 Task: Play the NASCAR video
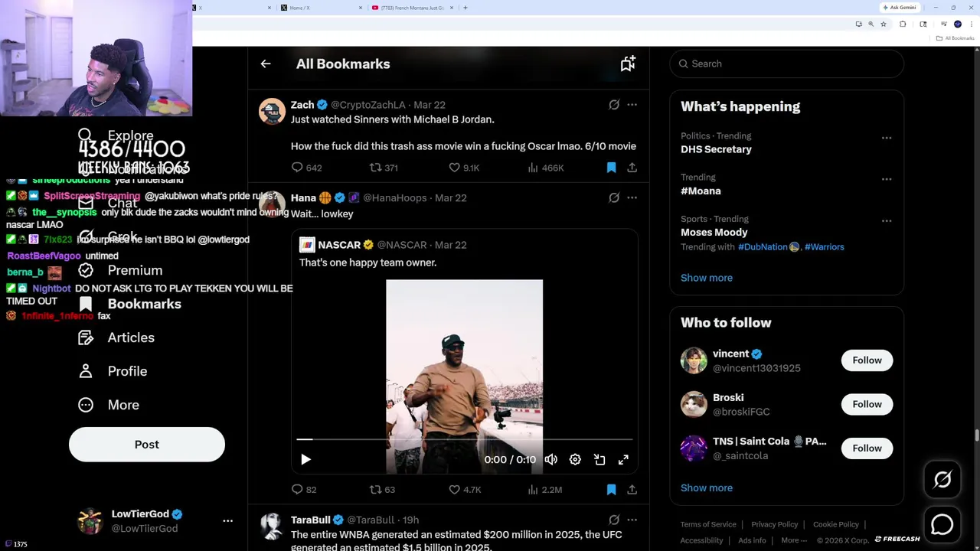click(x=305, y=459)
